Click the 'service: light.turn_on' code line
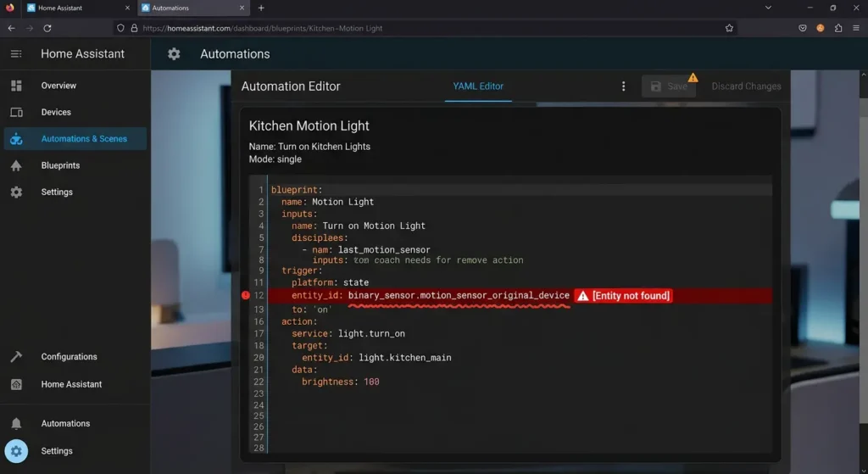The image size is (868, 474). tap(348, 334)
